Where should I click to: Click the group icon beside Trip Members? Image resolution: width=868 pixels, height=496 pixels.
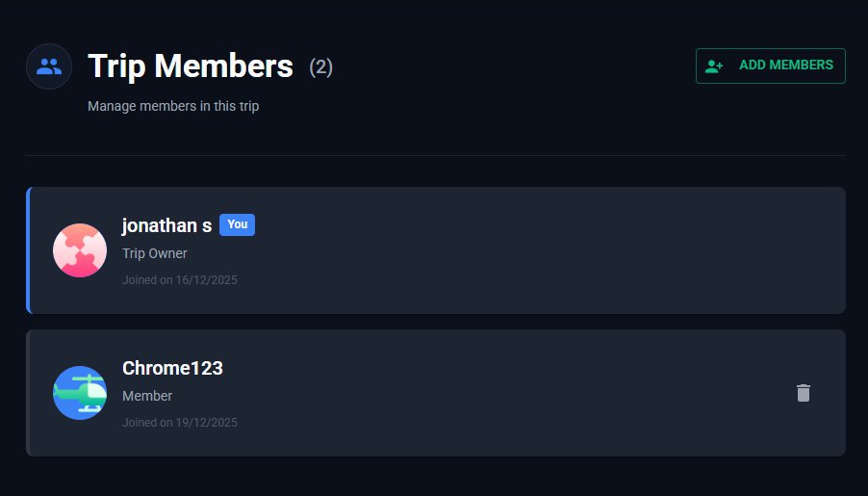49,66
